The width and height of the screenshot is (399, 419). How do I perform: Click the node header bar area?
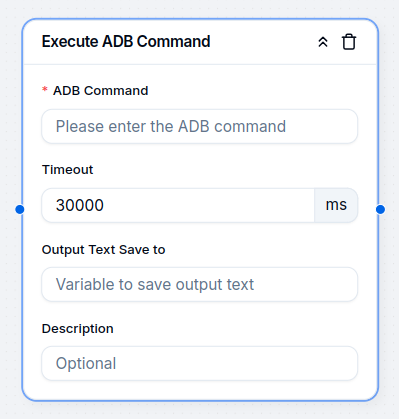point(200,42)
